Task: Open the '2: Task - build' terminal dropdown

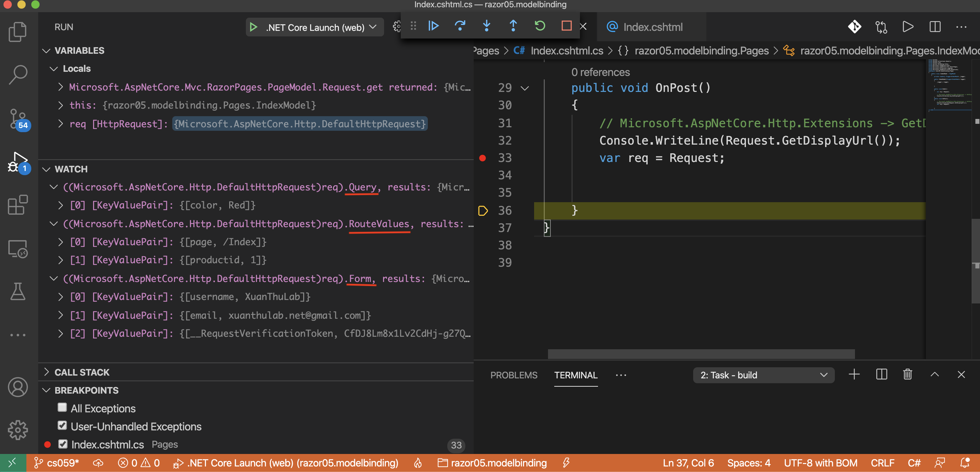Action: pos(763,375)
